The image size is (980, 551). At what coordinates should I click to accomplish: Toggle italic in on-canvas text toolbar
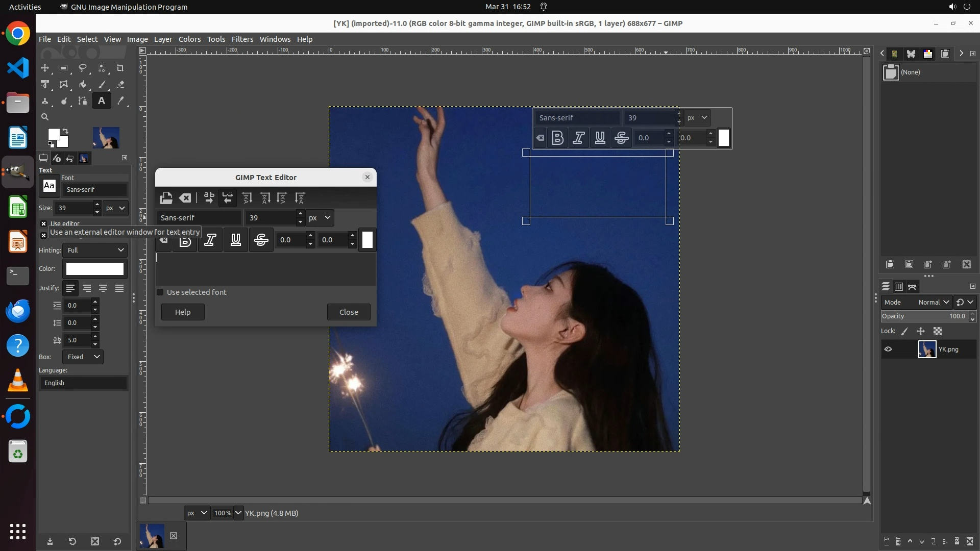[579, 138]
